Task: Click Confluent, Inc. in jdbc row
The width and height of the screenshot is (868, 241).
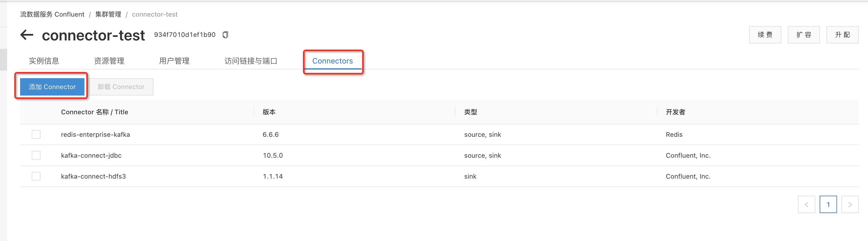Action: 688,155
